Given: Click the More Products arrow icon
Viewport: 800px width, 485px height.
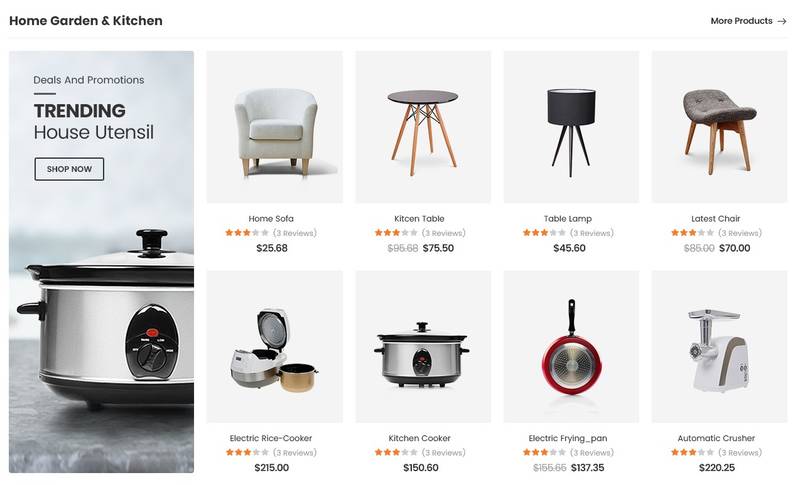Looking at the screenshot, I should [782, 21].
